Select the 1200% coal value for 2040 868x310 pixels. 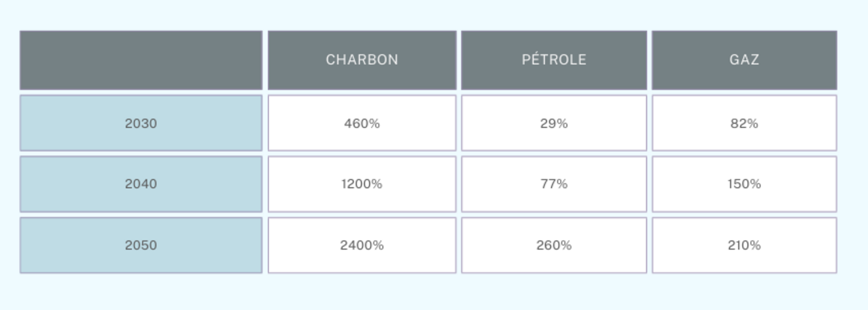(362, 184)
